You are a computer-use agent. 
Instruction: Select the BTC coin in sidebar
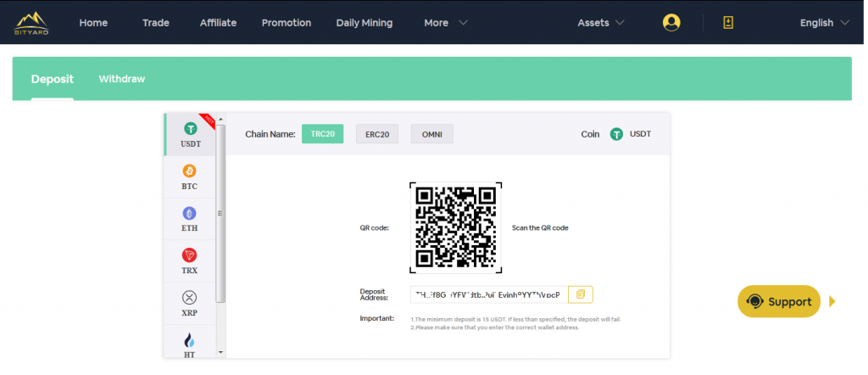(190, 176)
